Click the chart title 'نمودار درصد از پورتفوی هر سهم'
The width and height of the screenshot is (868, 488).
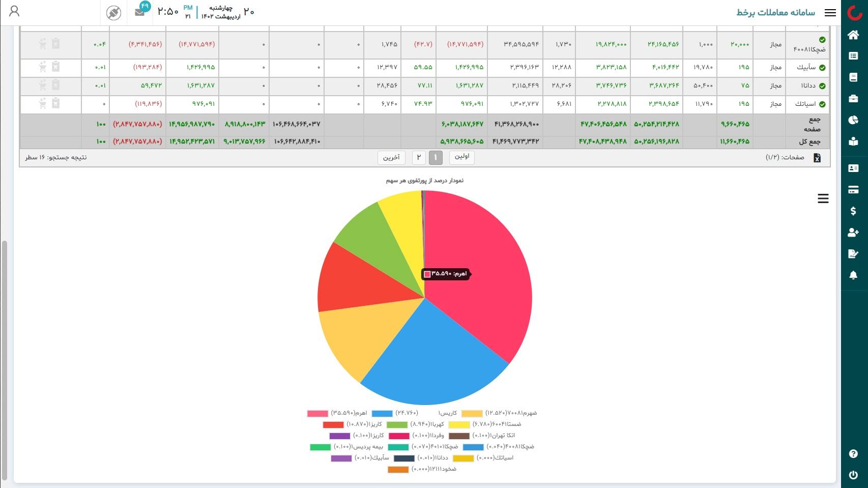point(425,181)
